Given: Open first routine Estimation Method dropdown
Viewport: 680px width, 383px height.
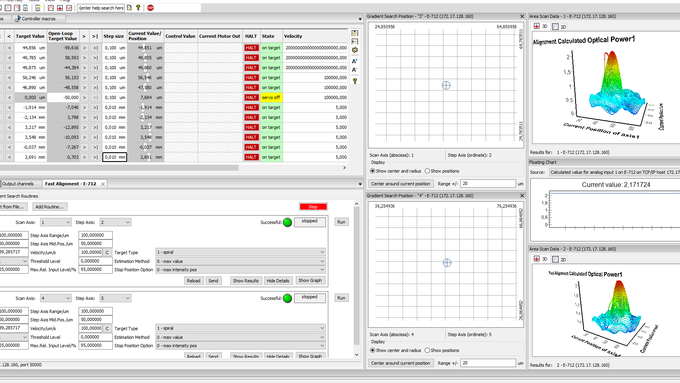Looking at the screenshot, I should [240, 261].
